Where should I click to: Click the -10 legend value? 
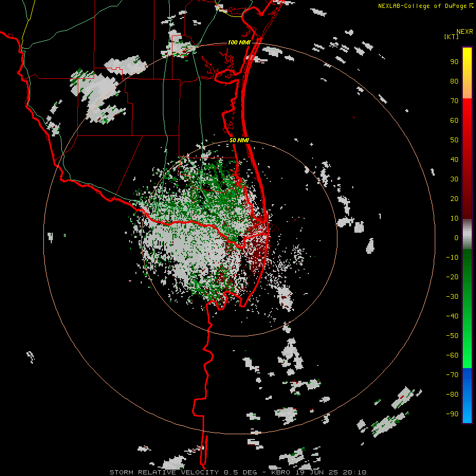pyautogui.click(x=452, y=258)
